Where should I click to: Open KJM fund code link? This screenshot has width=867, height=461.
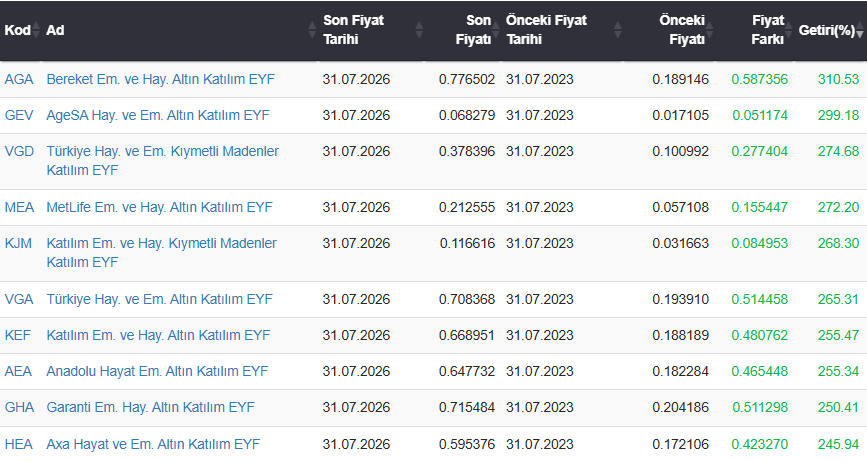(x=18, y=243)
